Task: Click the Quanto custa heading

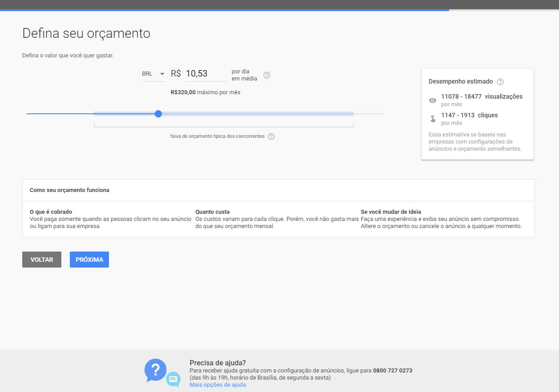Action: [213, 212]
